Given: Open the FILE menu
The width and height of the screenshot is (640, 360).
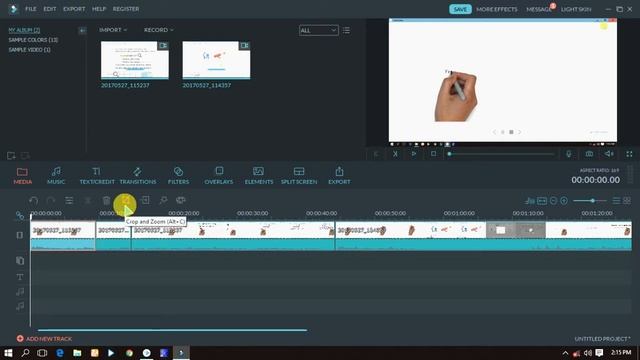Looking at the screenshot, I should click(x=31, y=9).
